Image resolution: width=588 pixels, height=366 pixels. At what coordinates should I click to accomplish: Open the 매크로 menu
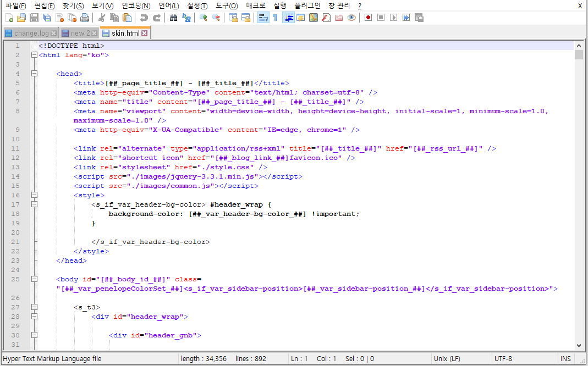point(255,6)
